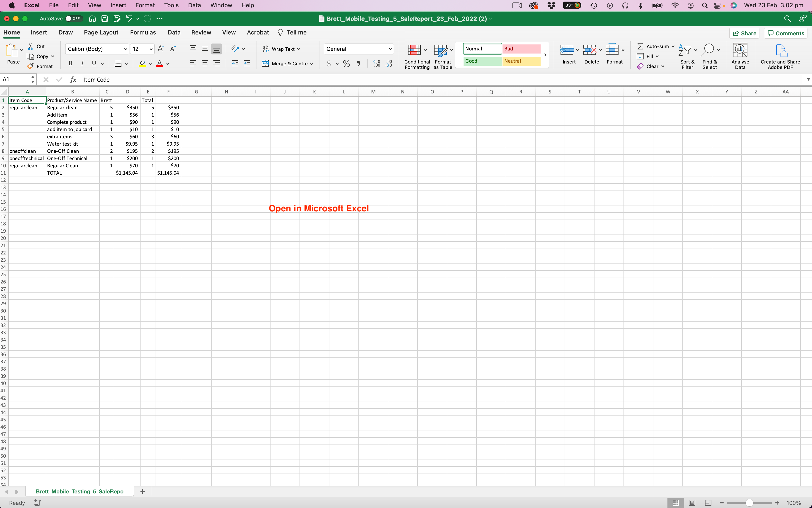The width and height of the screenshot is (812, 508).
Task: Toggle bottom vertical alignment
Action: pos(217,49)
